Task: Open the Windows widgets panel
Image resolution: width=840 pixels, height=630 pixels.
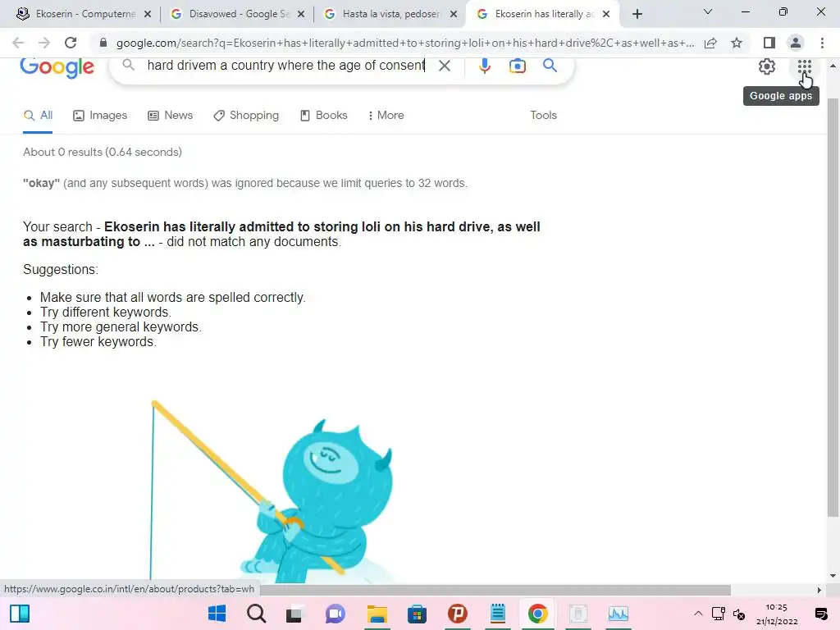Action: (x=20, y=614)
